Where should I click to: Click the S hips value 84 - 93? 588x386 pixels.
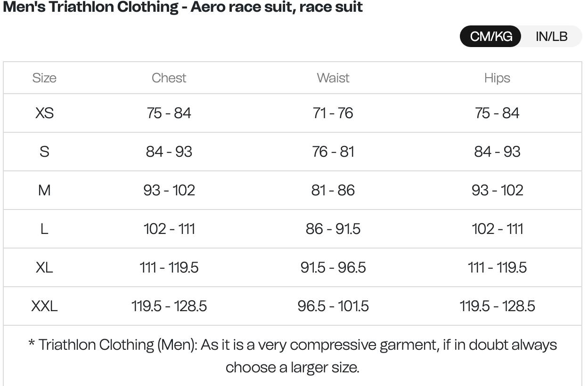(x=497, y=152)
